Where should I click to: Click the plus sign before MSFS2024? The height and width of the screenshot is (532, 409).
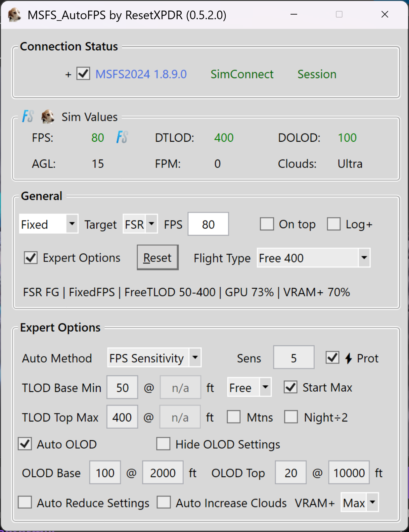[68, 75]
